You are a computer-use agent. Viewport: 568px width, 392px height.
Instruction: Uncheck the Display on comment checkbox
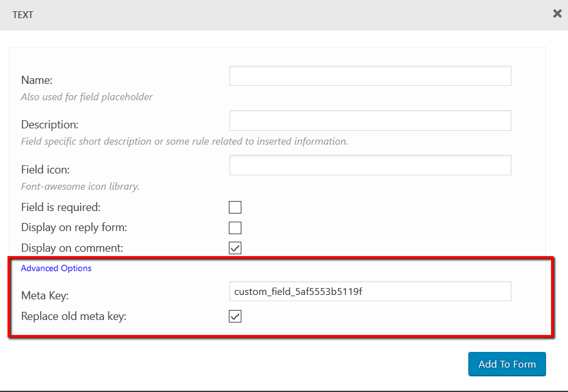tap(235, 248)
